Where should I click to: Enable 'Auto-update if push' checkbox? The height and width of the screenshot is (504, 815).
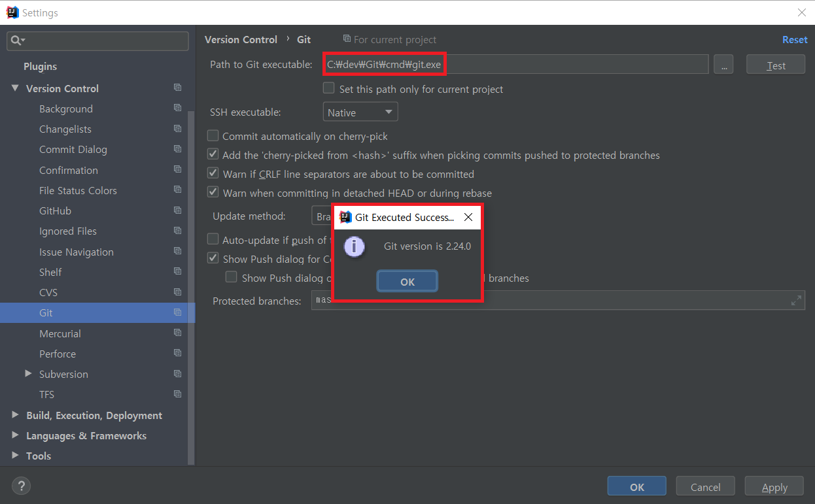pyautogui.click(x=213, y=239)
